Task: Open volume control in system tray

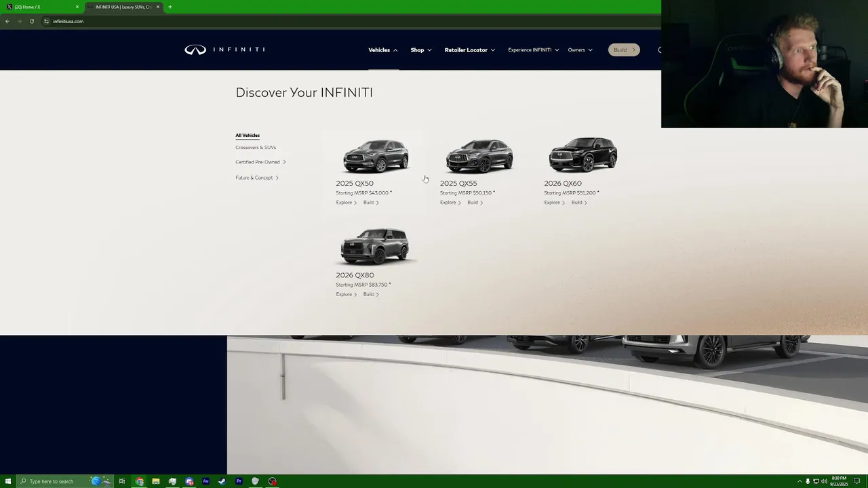Action: click(825, 481)
